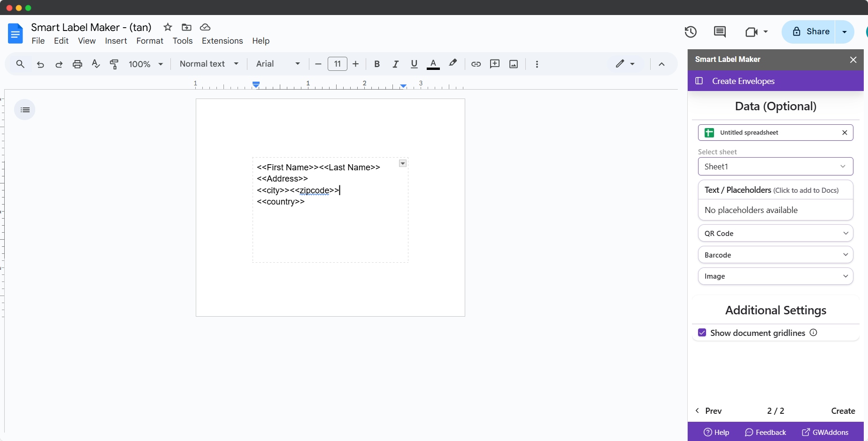Toggle the Create Envelopes panel icon

(699, 81)
